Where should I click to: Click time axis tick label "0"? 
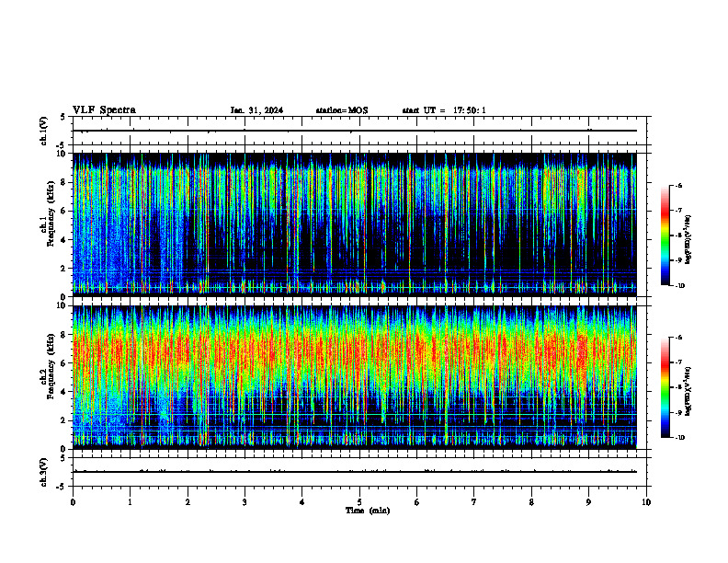pyautogui.click(x=73, y=502)
